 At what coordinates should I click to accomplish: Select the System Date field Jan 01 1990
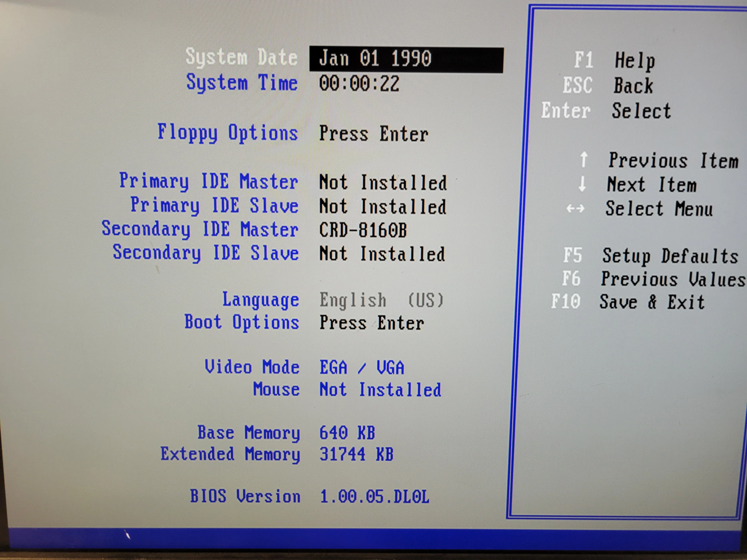pyautogui.click(x=406, y=59)
